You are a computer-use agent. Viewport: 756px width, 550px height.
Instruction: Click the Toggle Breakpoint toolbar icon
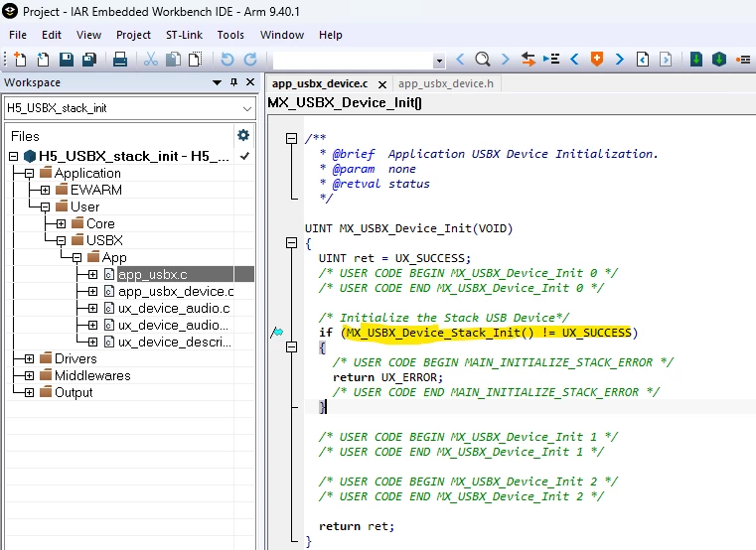[x=743, y=59]
